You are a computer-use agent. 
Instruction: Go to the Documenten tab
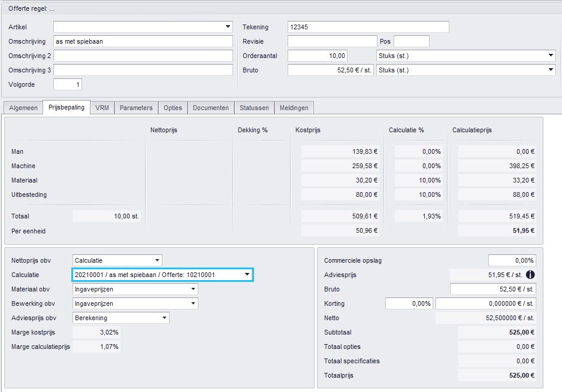pyautogui.click(x=211, y=108)
